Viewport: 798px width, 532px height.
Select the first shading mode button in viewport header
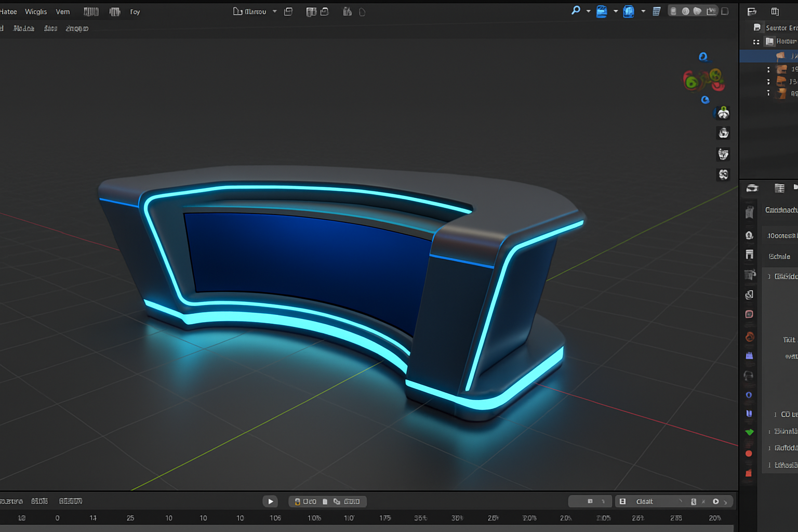tap(673, 11)
